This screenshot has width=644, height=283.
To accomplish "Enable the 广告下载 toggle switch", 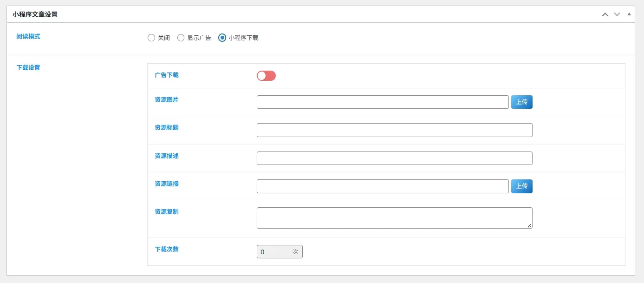I will [x=266, y=75].
